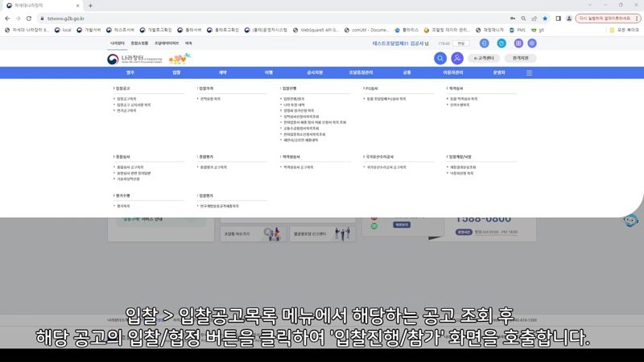
Task: Click the last purple round icon in utility bar
Action: [532, 43]
